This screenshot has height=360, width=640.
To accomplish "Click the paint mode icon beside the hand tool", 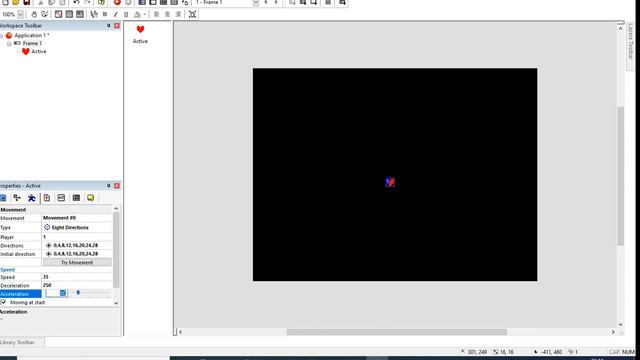I will click(x=44, y=14).
